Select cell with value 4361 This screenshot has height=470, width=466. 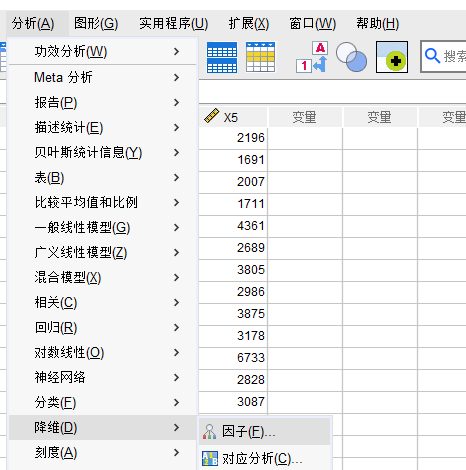[x=233, y=226]
